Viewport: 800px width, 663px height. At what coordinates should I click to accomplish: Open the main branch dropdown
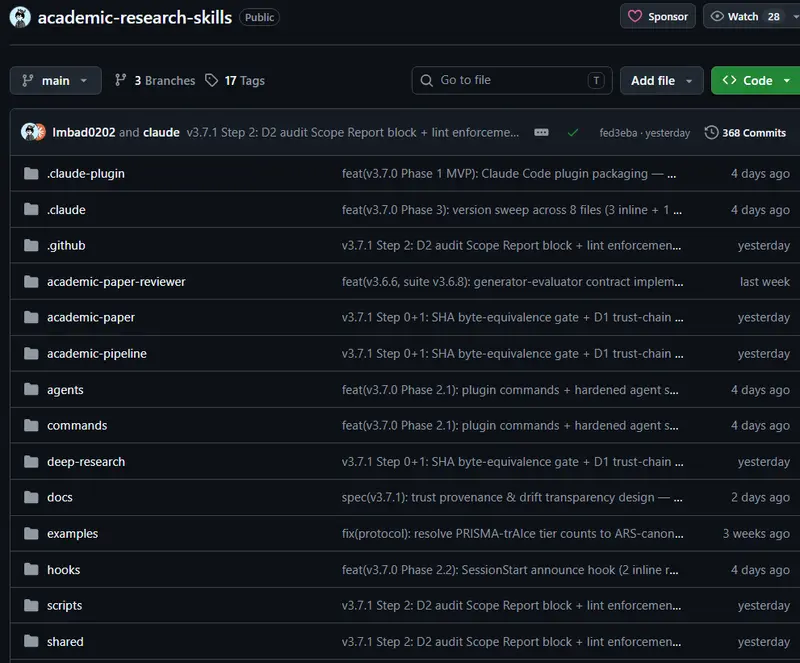click(56, 81)
